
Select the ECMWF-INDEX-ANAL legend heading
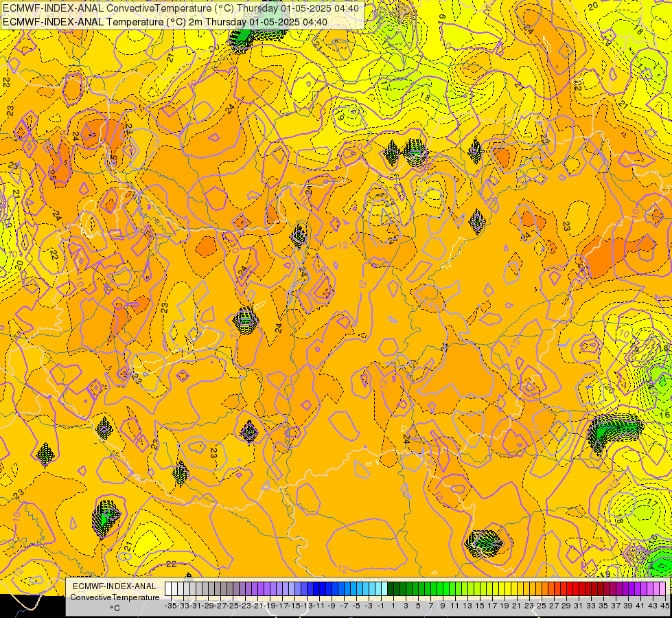tap(115, 586)
